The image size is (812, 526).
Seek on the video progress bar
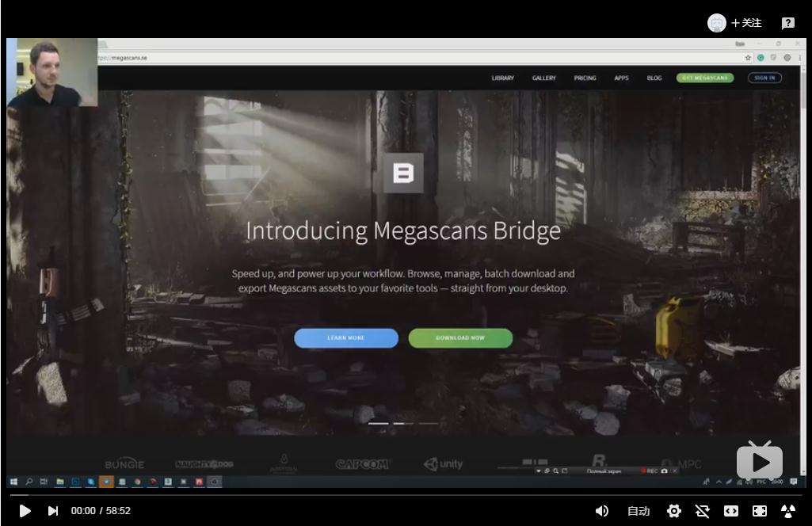406,495
